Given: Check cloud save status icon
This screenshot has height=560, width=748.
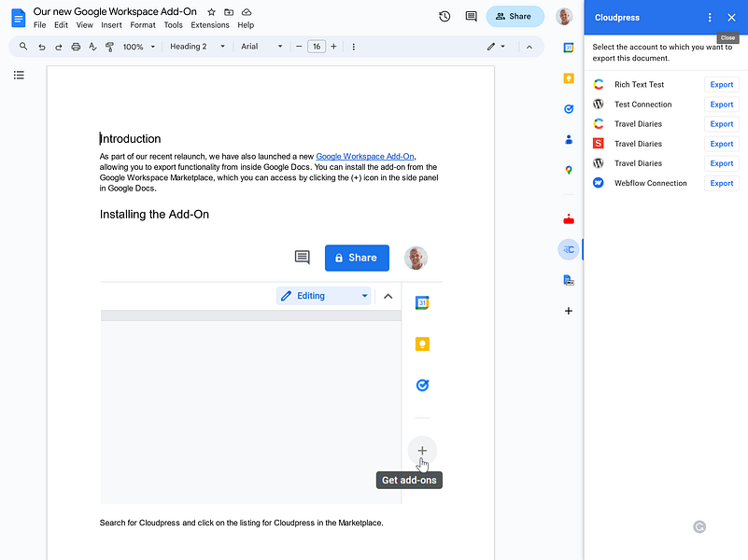Looking at the screenshot, I should click(247, 12).
